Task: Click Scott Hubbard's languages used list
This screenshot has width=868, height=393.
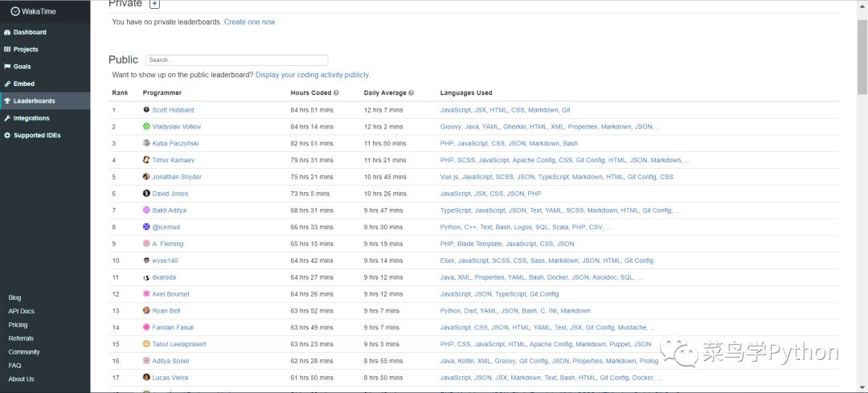Action: [x=505, y=110]
